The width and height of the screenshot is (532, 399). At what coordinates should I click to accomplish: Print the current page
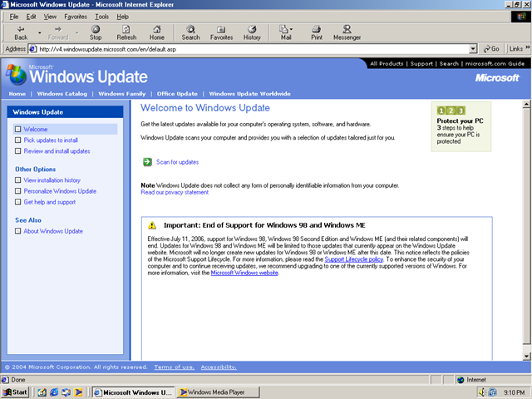pyautogui.click(x=317, y=33)
